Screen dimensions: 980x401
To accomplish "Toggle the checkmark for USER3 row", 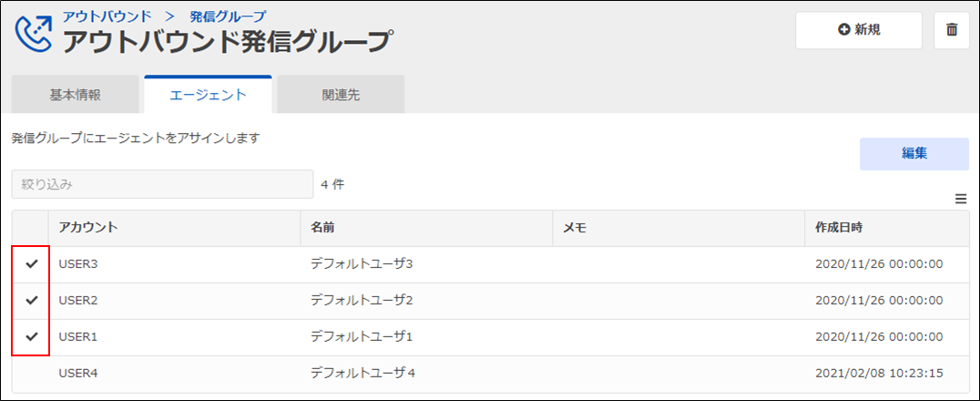I will coord(31,264).
